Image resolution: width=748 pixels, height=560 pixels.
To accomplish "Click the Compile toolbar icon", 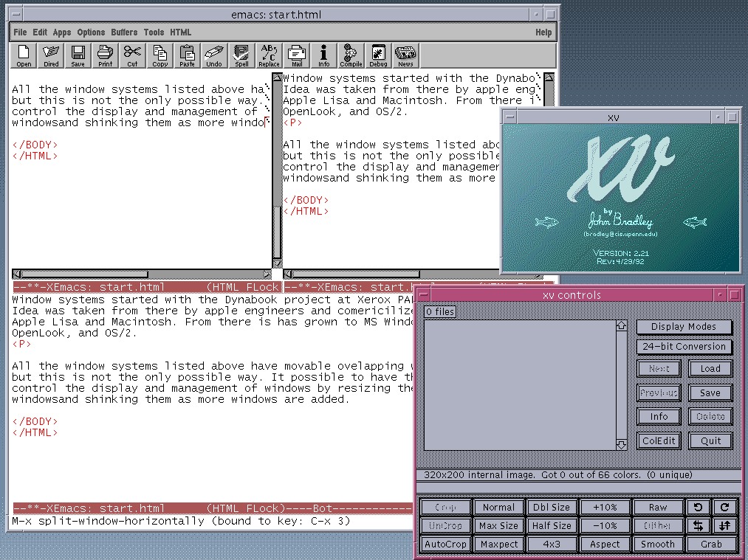I will coord(351,55).
